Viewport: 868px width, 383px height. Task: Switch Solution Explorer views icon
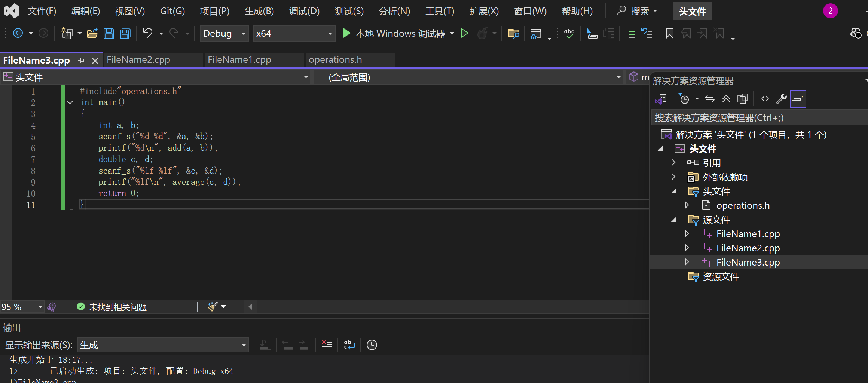(x=661, y=99)
